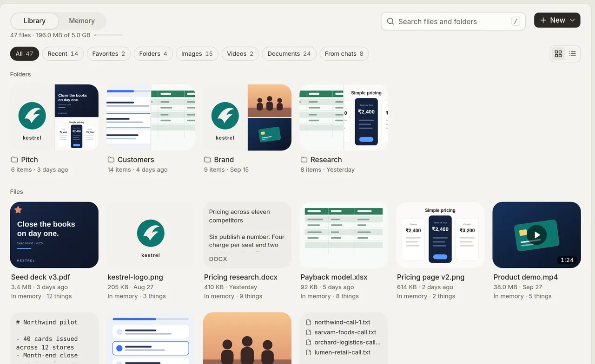Filter by Favorites 2
This screenshot has height=364, width=595.
pyautogui.click(x=109, y=54)
